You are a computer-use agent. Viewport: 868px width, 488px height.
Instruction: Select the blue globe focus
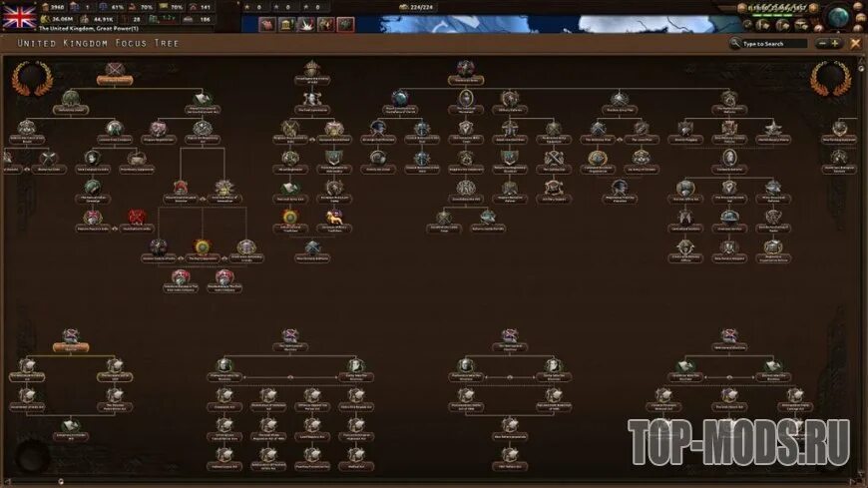point(400,103)
